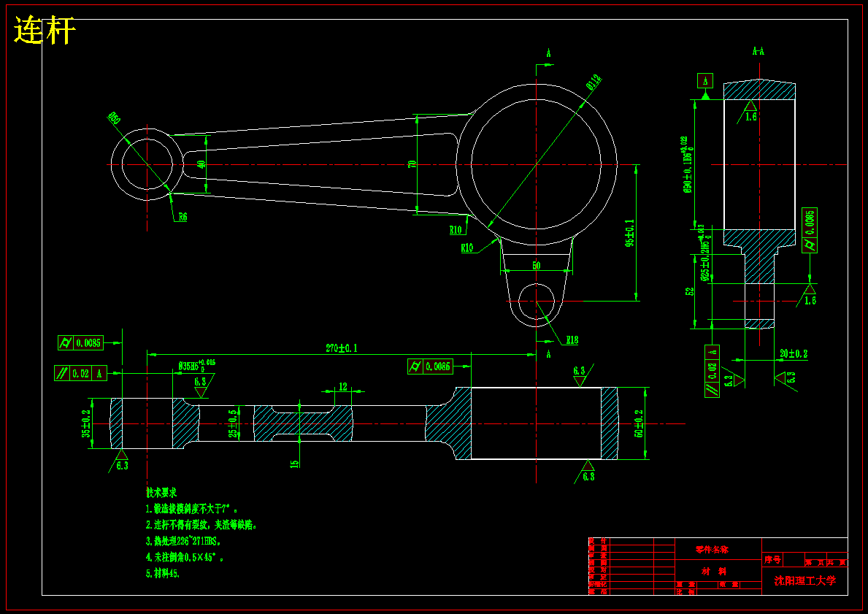Select the 'Ø112' diameter dimension text

594,82
